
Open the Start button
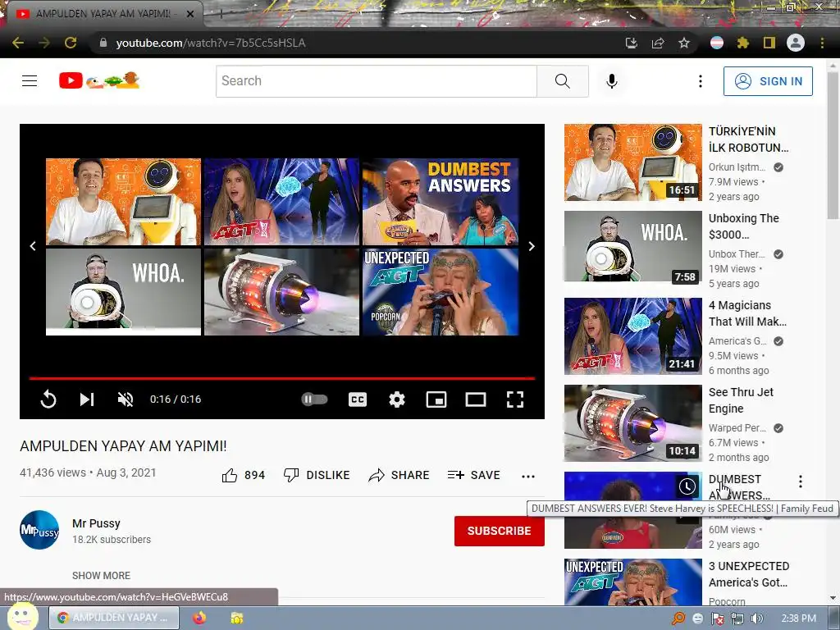[22, 616]
